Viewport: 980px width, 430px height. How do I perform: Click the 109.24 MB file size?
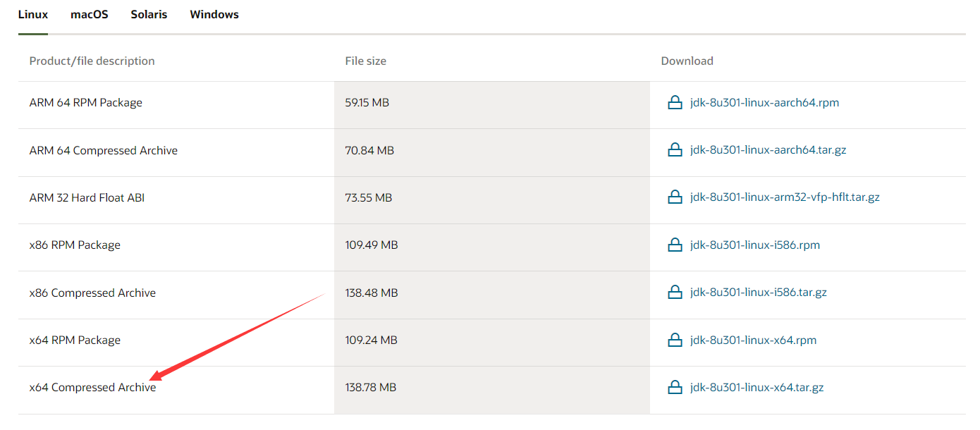click(372, 340)
